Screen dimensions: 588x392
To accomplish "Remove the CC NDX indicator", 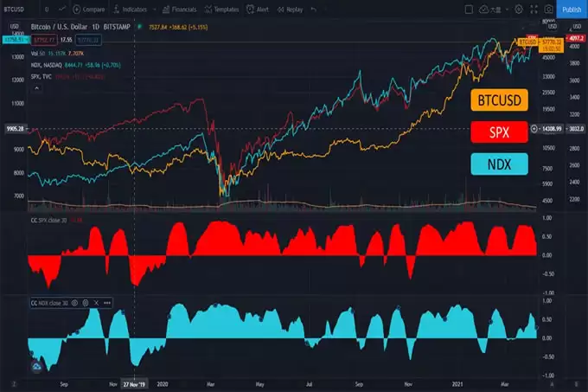I will (98, 304).
